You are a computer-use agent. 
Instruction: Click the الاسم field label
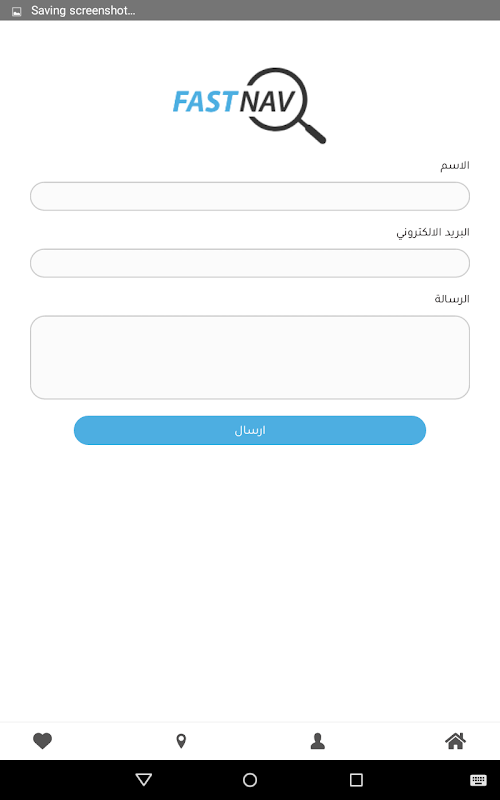tap(455, 166)
